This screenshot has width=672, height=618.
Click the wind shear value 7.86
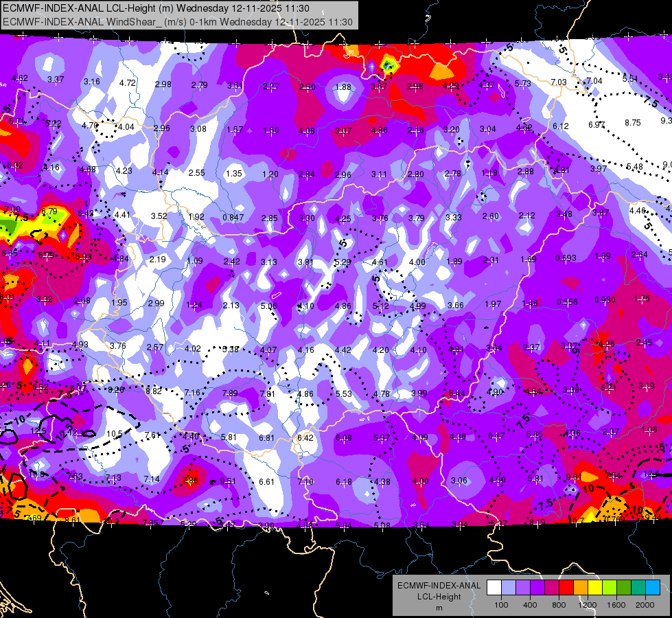190,481
